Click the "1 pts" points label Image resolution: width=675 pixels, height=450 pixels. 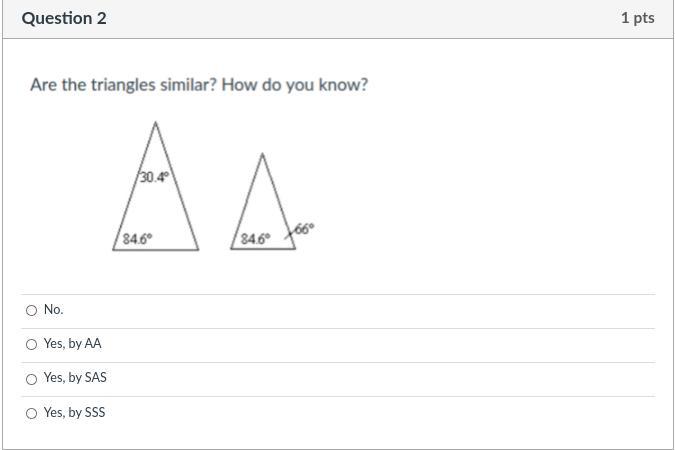pos(637,18)
